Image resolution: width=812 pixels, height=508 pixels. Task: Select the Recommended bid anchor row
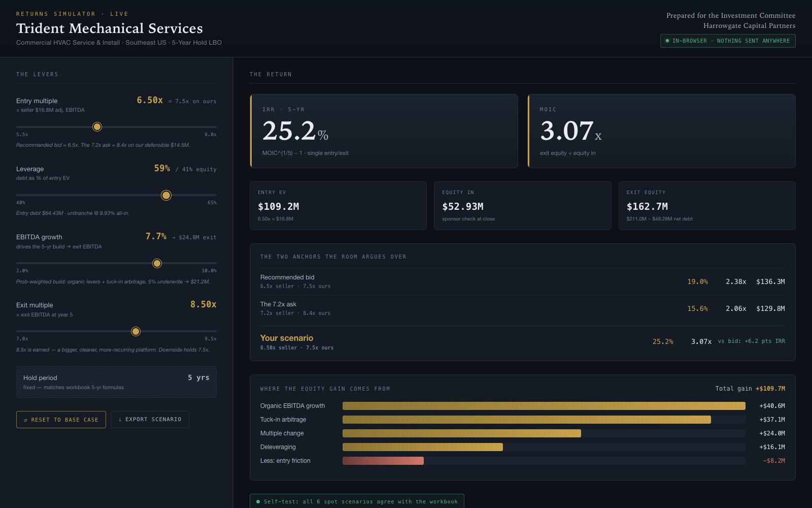pyautogui.click(x=523, y=281)
